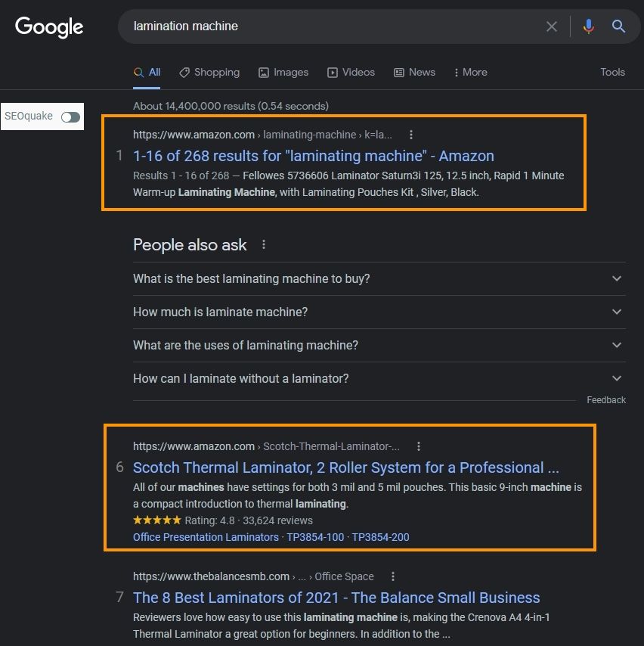Expand "What is the best laminating machine to buy?"
This screenshot has width=644, height=646.
[379, 278]
